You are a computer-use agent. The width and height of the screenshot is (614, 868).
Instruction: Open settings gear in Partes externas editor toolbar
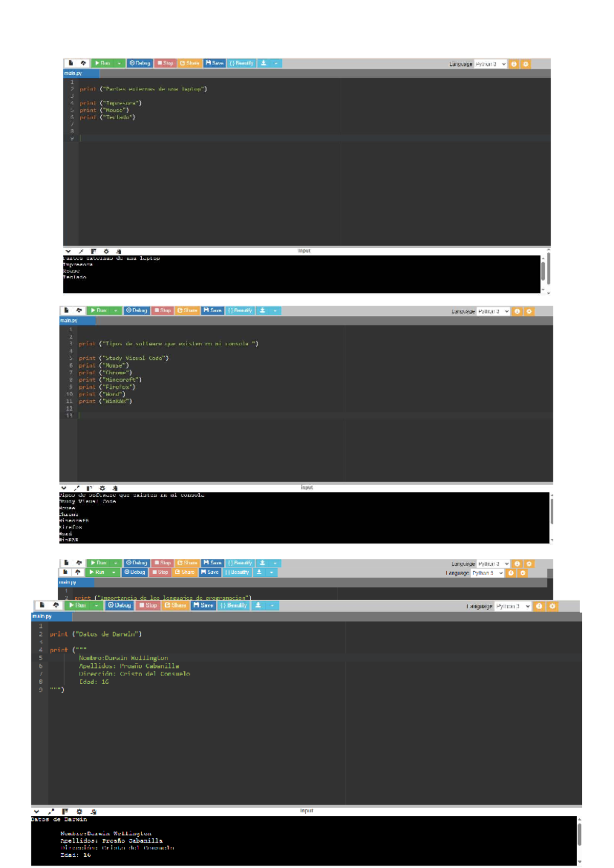(525, 64)
